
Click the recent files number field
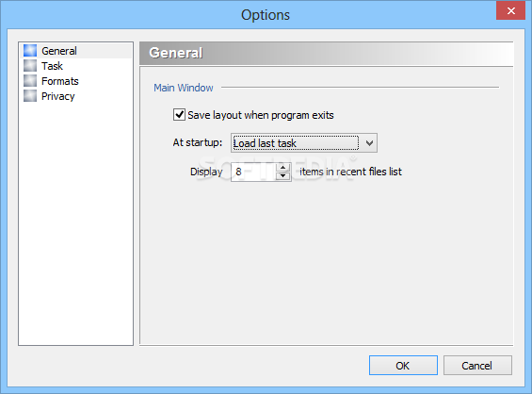(x=253, y=172)
